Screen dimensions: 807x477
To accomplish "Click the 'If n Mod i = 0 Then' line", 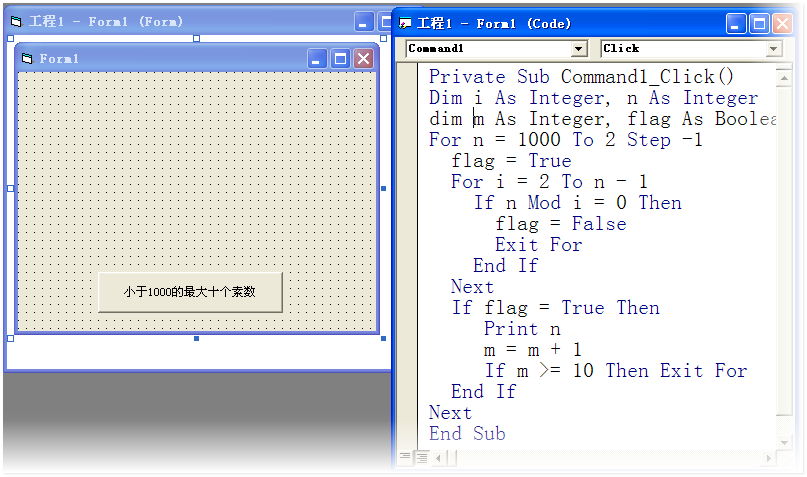I will coord(577,203).
